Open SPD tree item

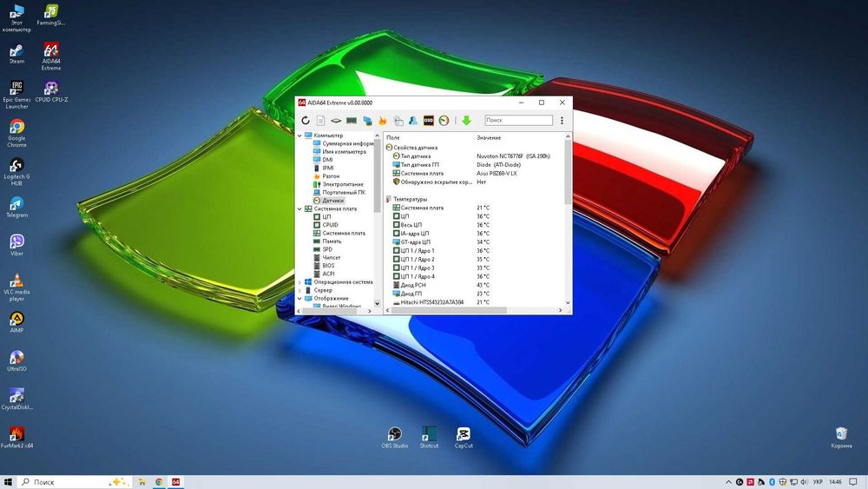coord(323,249)
